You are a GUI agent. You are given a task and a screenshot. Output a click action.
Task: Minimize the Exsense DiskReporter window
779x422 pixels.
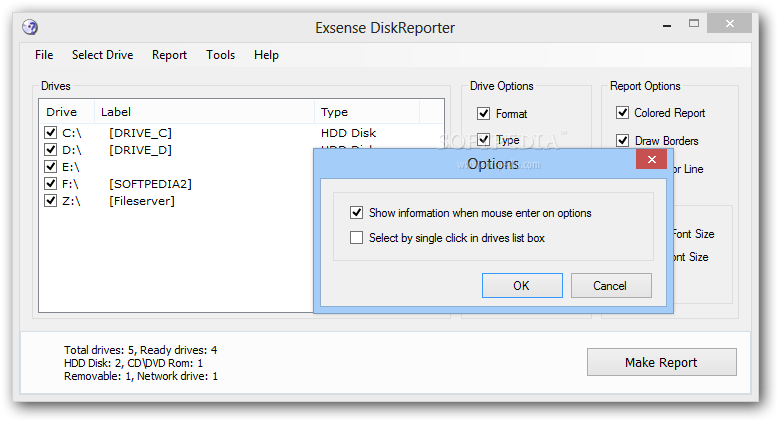pos(667,25)
